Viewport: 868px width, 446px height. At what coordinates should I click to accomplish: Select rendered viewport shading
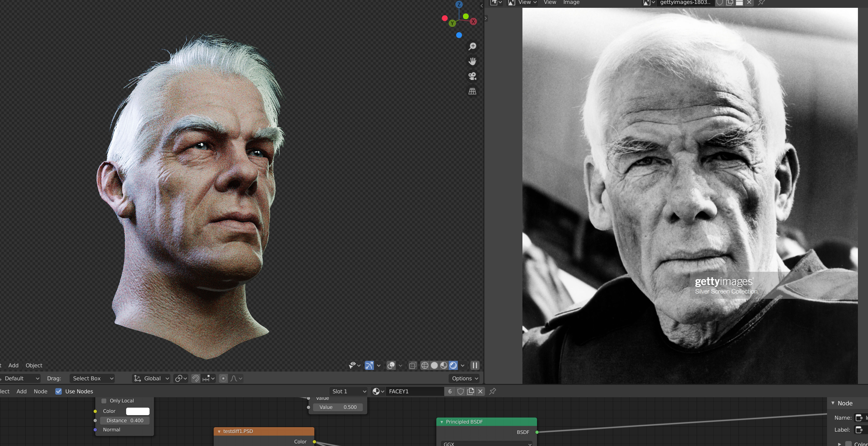pyautogui.click(x=453, y=365)
